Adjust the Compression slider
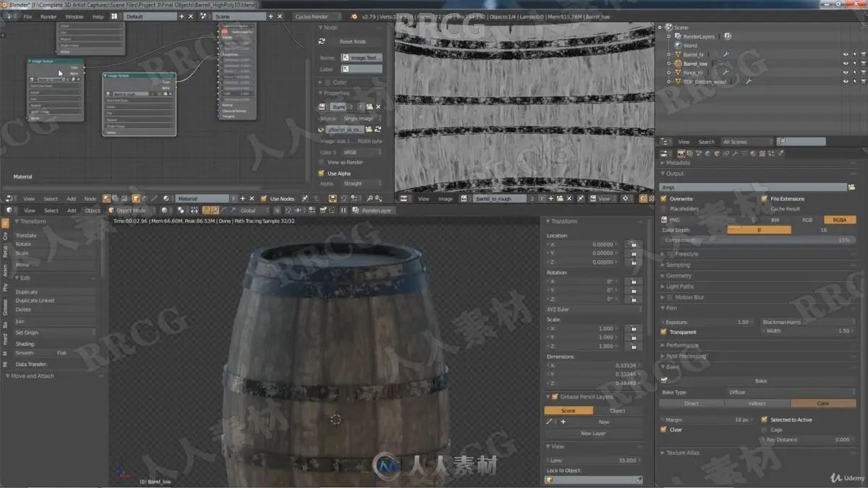Image resolution: width=868 pixels, height=488 pixels. (x=758, y=240)
